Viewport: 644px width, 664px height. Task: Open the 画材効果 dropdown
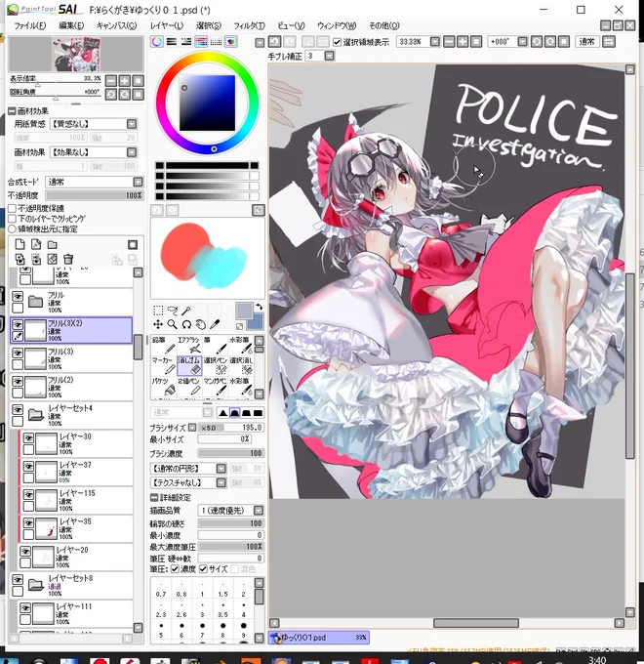[94, 152]
